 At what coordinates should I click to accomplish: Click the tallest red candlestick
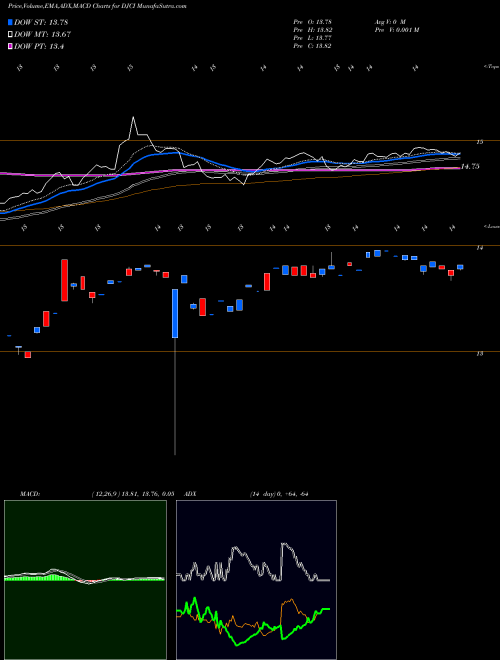click(x=64, y=280)
